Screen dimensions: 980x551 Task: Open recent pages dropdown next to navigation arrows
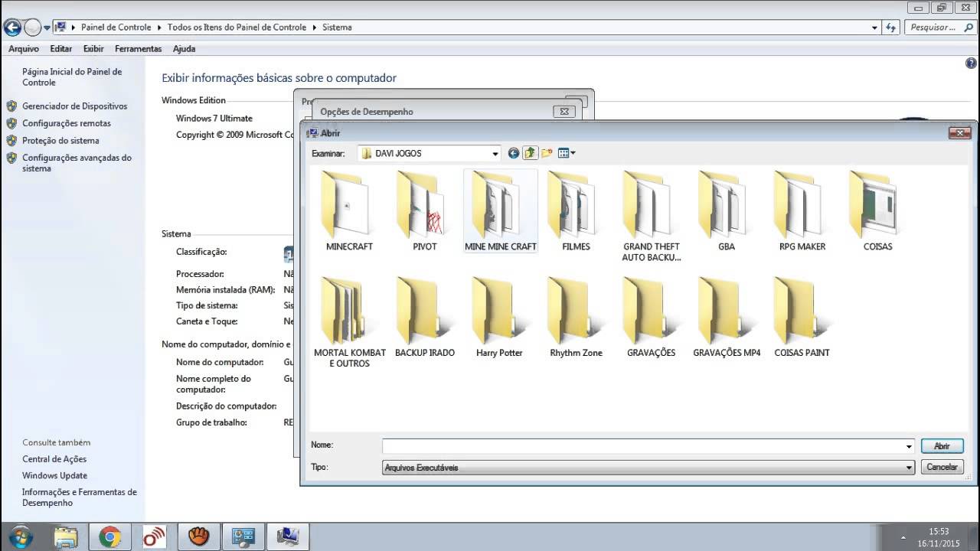47,28
